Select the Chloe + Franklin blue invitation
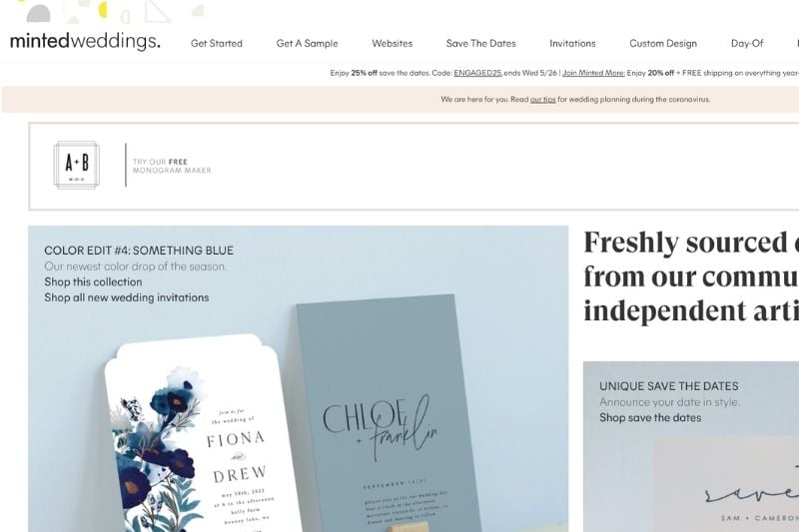 390,413
